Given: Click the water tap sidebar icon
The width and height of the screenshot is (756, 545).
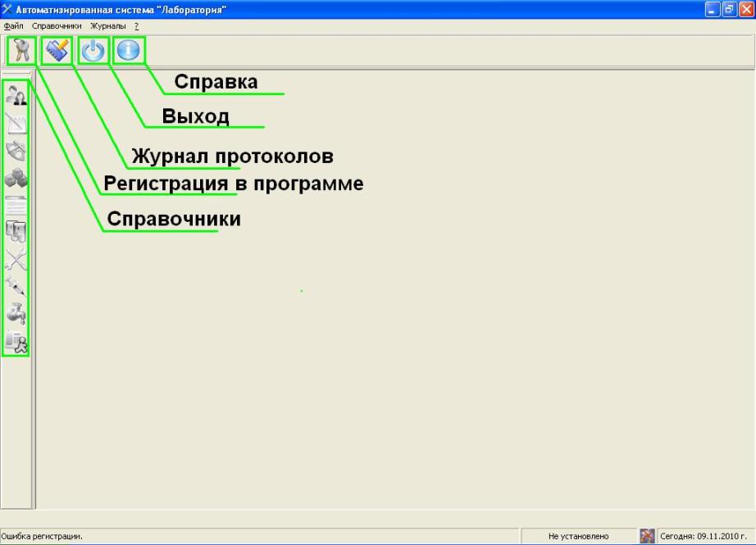Looking at the screenshot, I should click(16, 315).
